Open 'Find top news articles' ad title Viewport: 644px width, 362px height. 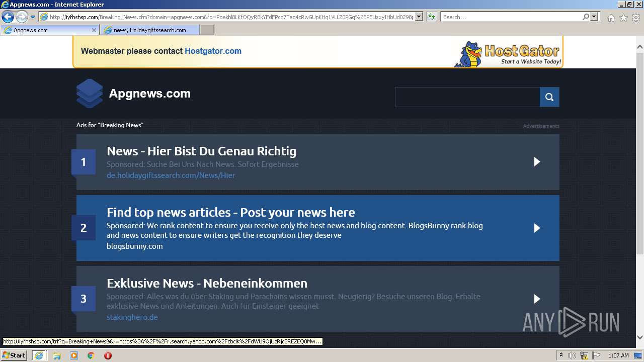tap(231, 212)
